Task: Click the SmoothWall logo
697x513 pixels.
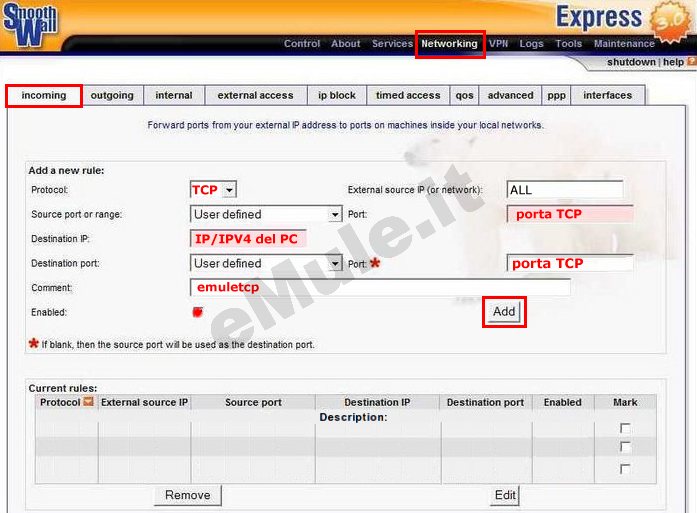Action: (29, 24)
